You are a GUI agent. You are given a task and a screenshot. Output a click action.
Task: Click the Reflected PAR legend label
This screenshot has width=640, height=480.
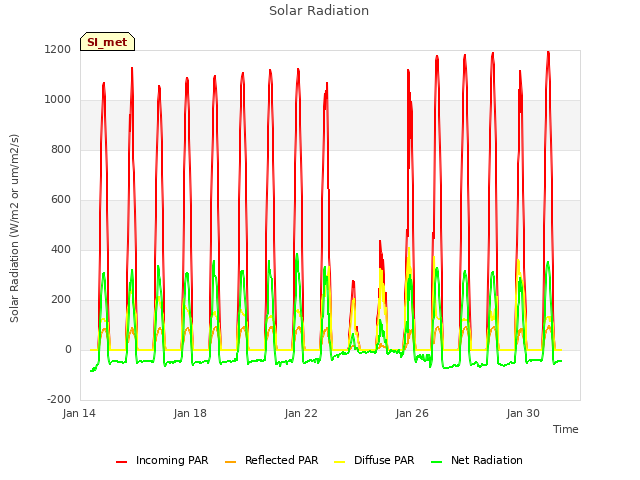[x=281, y=460]
